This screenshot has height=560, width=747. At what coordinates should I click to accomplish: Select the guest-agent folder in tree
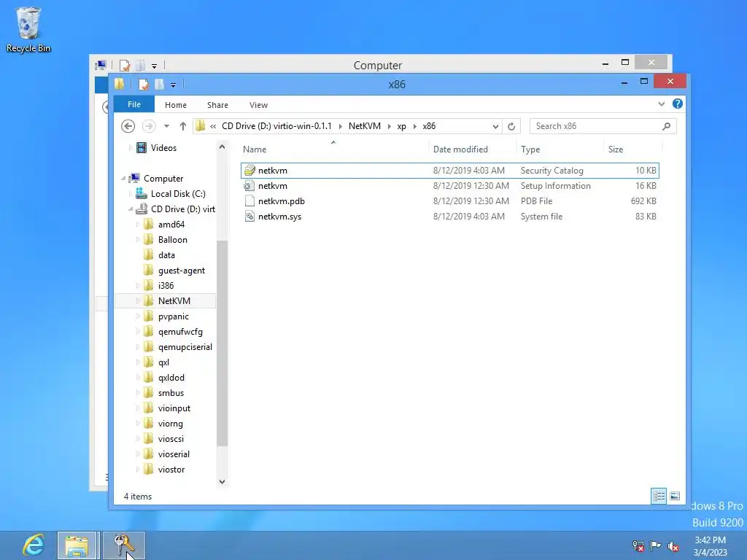click(182, 271)
